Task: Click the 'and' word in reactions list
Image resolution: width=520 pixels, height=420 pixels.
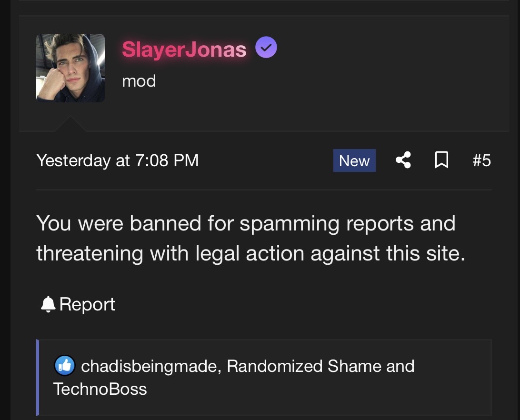Action: 400,366
